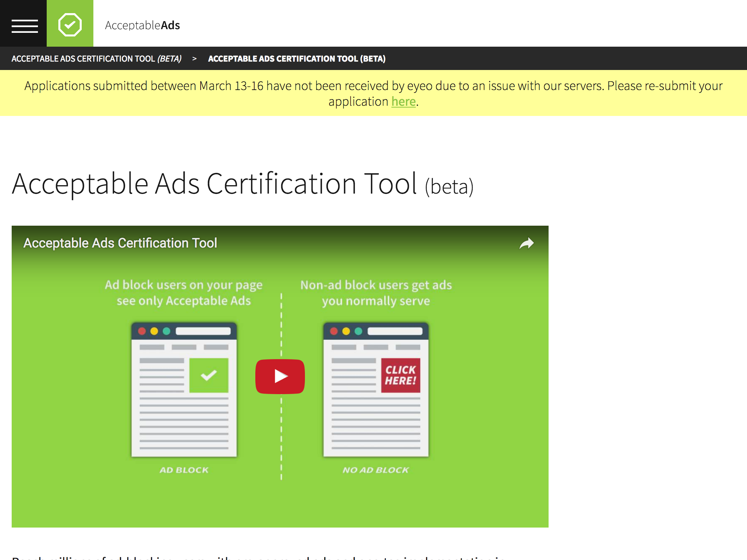Open first breadcrumb Certification Tool (BETA) italic link
Viewport: 747px width, 560px height.
click(97, 59)
